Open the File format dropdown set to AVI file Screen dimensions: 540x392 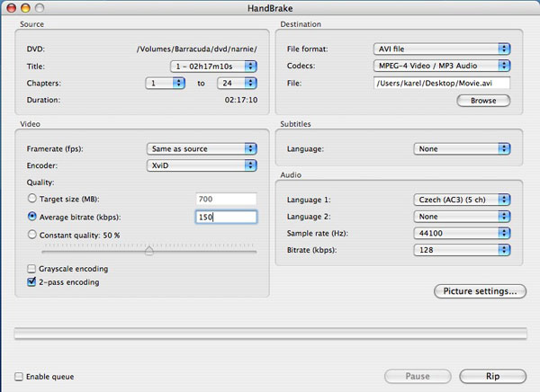tap(442, 49)
